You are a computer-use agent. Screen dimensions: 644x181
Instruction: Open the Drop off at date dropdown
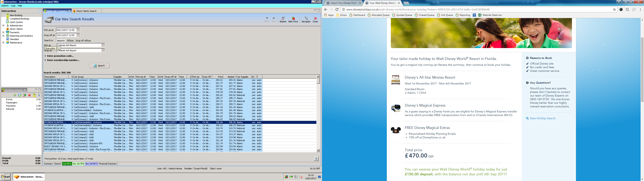pyautogui.click(x=78, y=35)
